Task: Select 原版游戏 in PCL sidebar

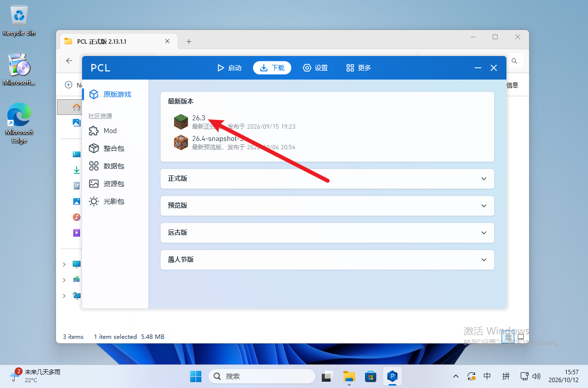Action: coord(115,94)
